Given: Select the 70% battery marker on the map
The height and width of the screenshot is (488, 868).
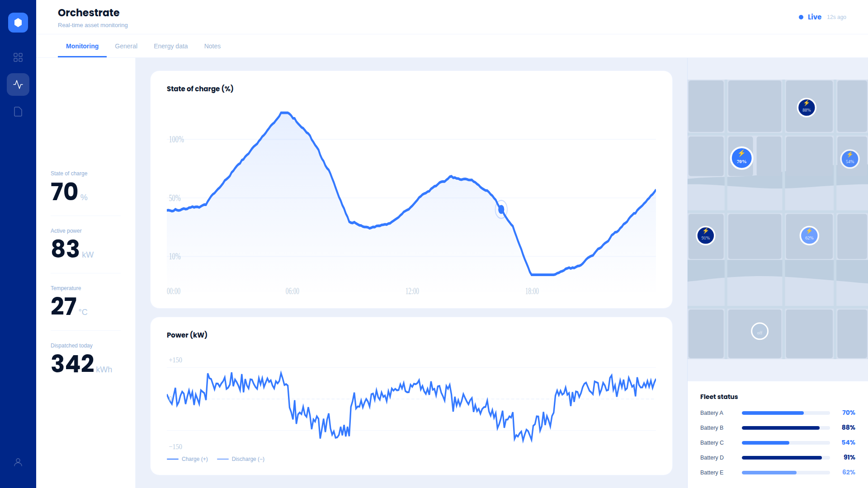Looking at the screenshot, I should pyautogui.click(x=741, y=158).
